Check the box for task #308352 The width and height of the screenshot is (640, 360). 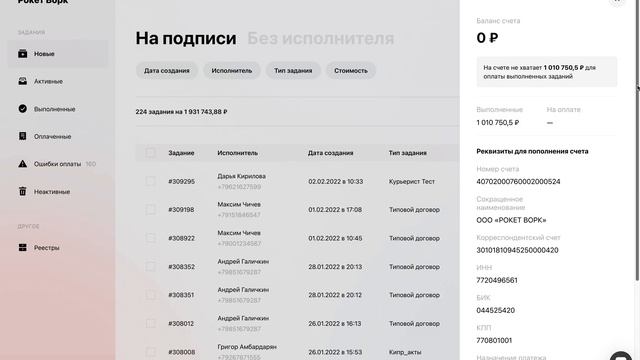click(150, 267)
